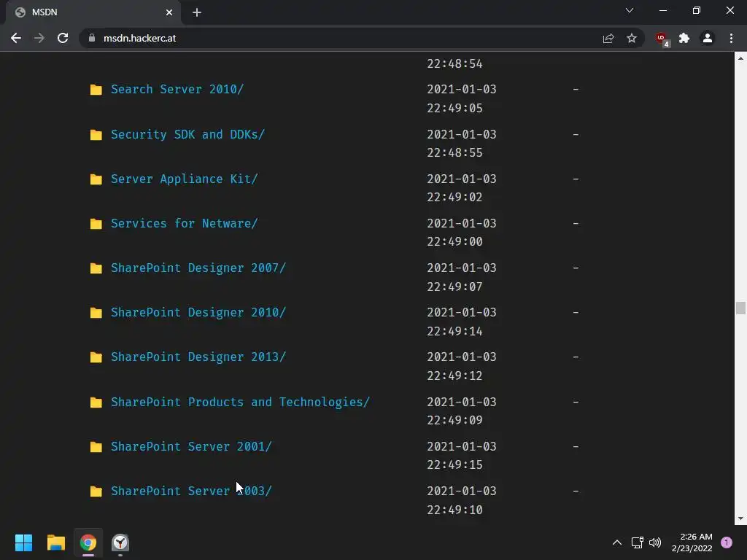Click the size dash for SharePoint Server 2001
Screen dimensions: 747x560
576,447
